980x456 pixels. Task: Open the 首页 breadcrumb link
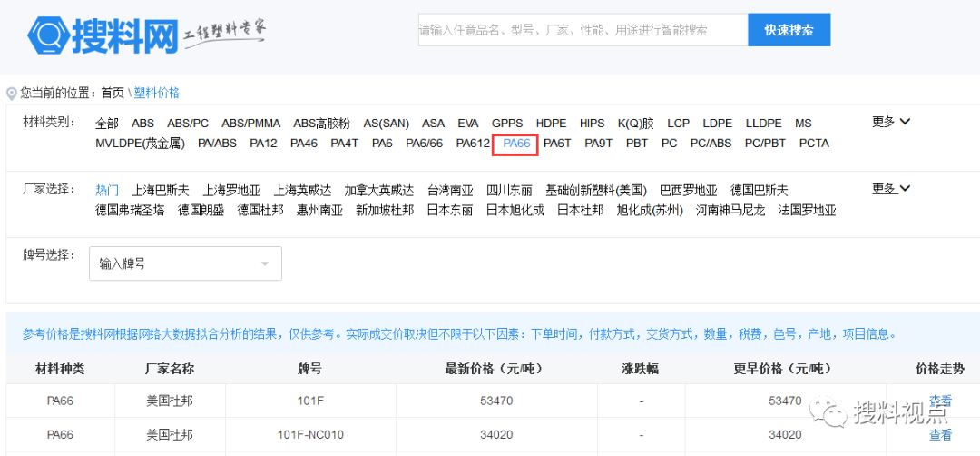pyautogui.click(x=113, y=94)
